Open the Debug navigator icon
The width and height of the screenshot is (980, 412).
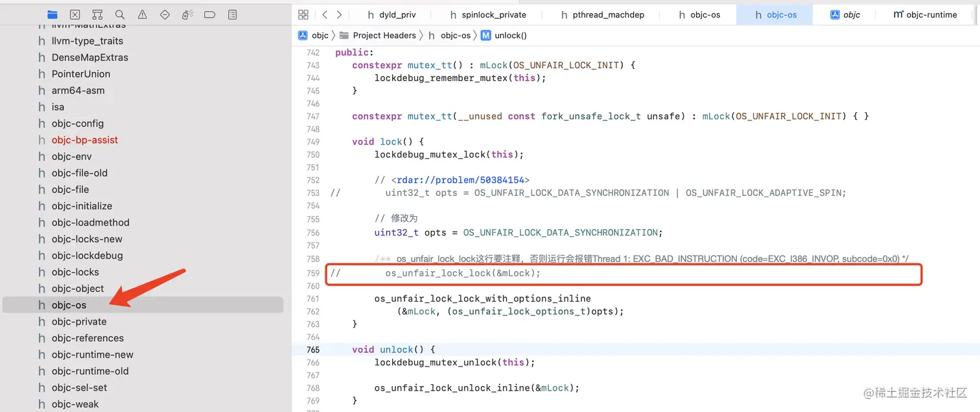(187, 14)
